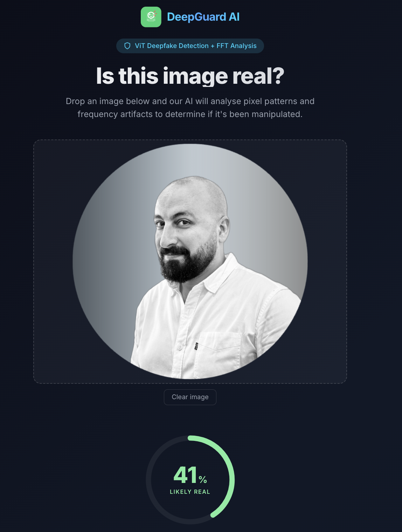This screenshot has width=402, height=532.
Task: Click the green DeepGuard AI logo icon
Action: pos(151,17)
